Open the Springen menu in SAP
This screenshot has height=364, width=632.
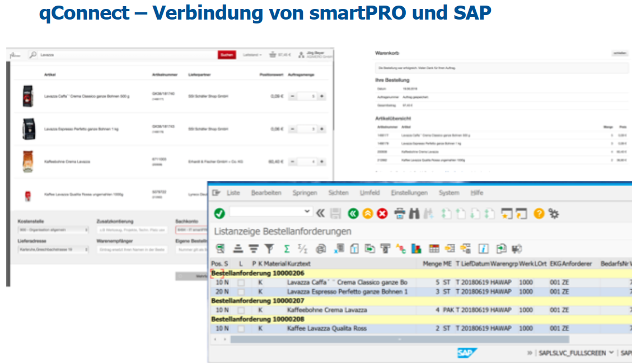pyautogui.click(x=305, y=193)
